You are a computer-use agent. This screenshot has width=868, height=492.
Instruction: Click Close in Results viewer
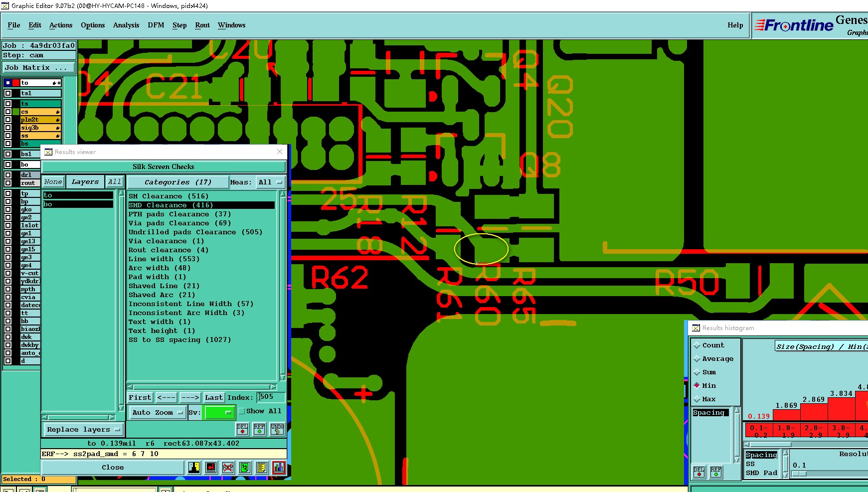(113, 468)
